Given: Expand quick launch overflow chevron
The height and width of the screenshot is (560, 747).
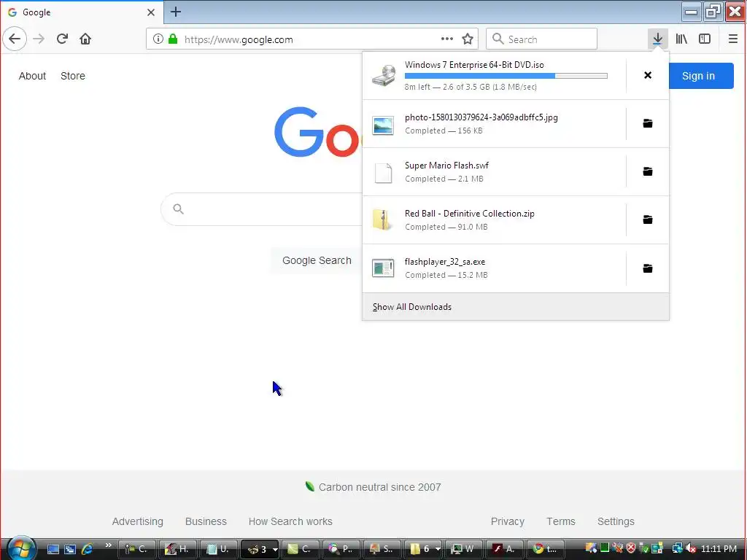Looking at the screenshot, I should 108,545.
